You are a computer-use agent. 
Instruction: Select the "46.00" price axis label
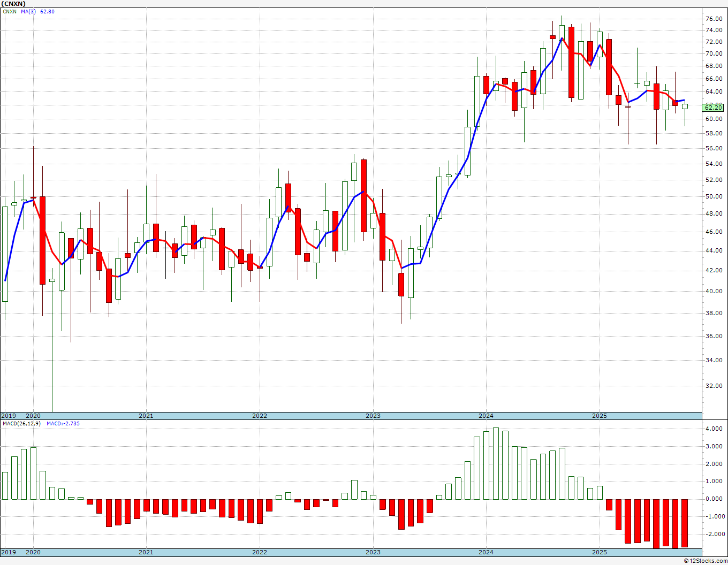point(714,232)
